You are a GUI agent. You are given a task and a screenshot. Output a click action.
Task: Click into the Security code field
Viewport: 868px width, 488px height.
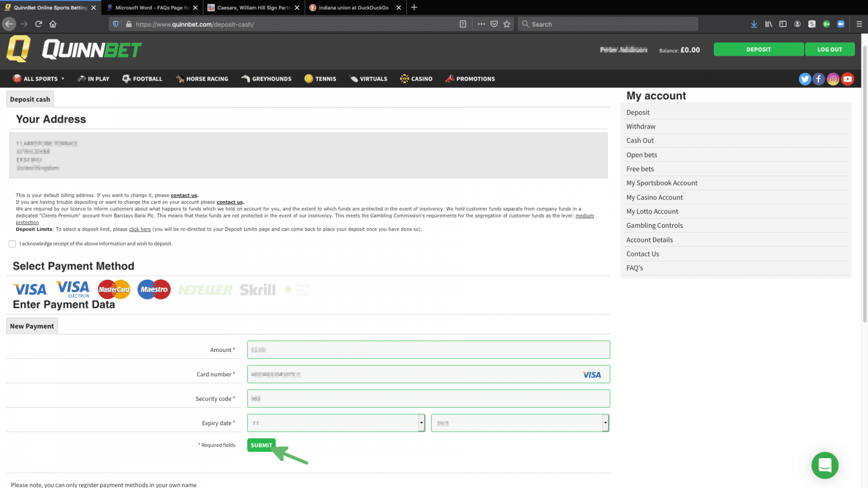(428, 399)
